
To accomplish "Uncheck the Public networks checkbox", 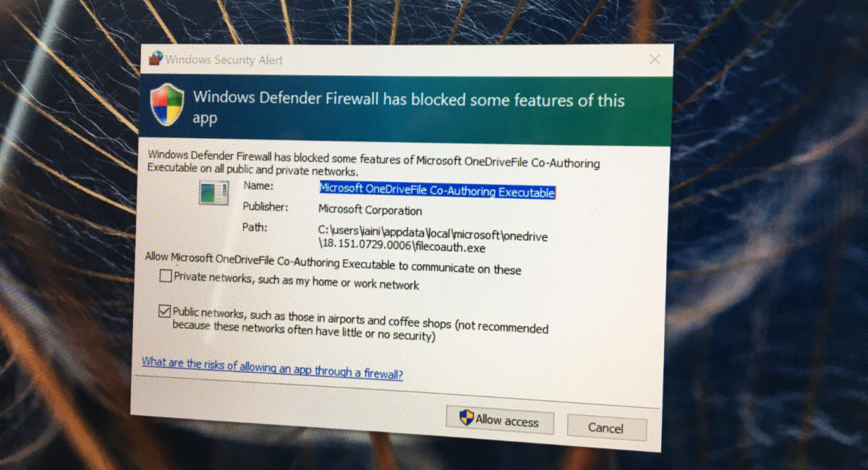I will [164, 312].
